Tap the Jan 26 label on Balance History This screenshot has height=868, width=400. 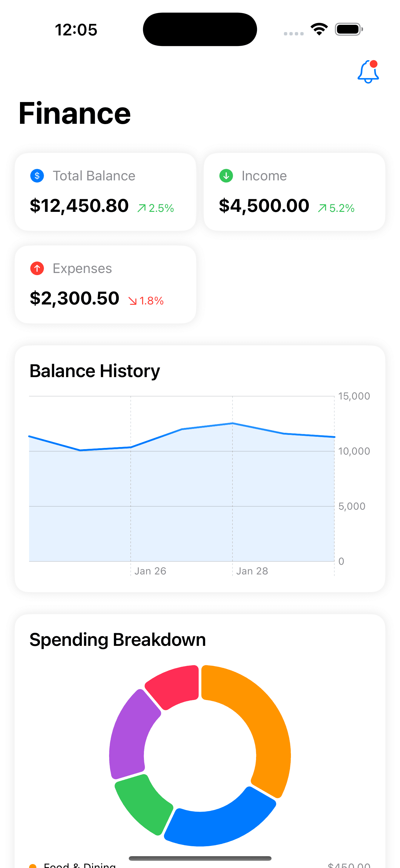coord(150,571)
